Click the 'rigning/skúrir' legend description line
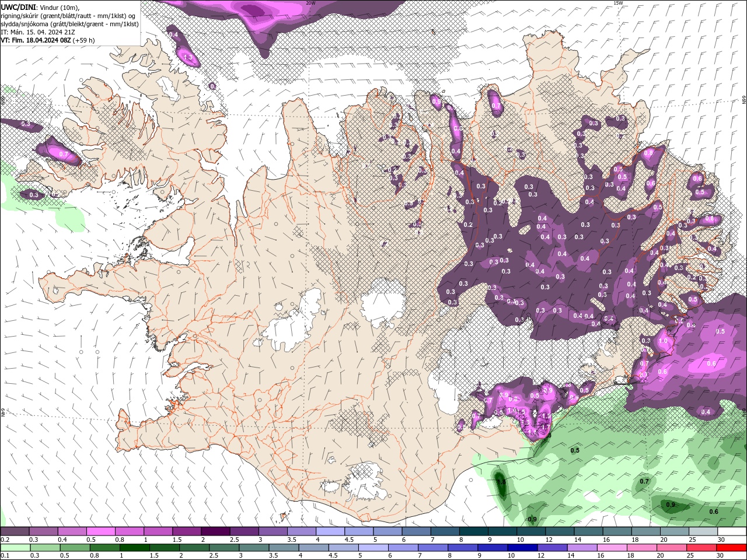Viewport: 747px width, 560px height. click(68, 15)
